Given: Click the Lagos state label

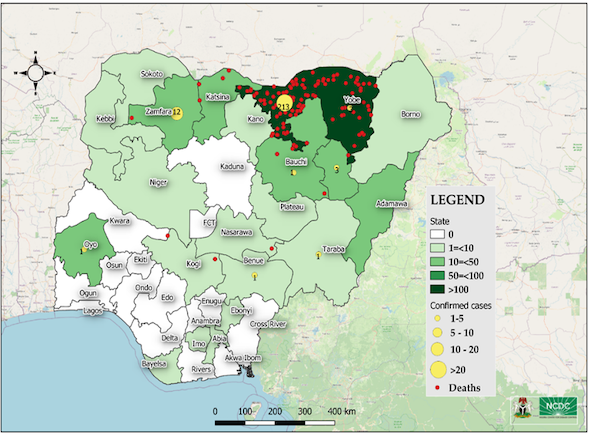Looking at the screenshot, I should click(x=93, y=311).
